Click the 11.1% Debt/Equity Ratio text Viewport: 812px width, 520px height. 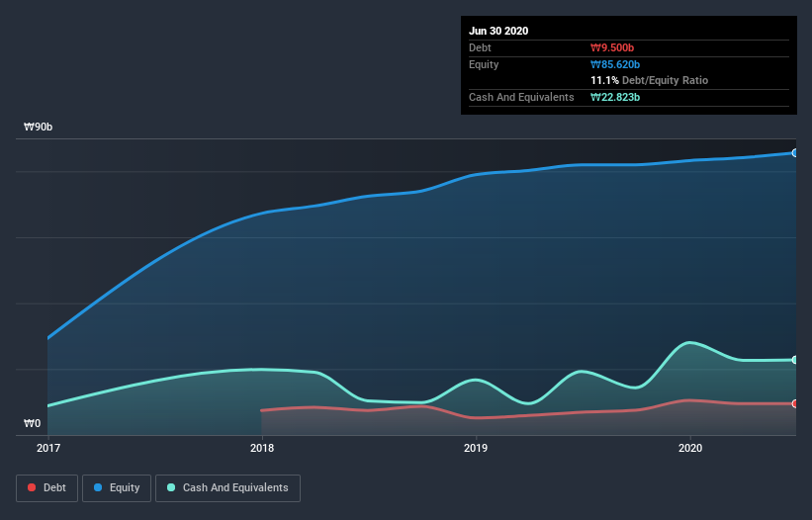tap(650, 80)
